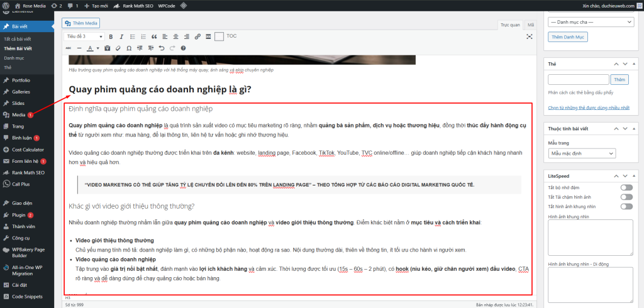The width and height of the screenshot is (644, 308).
Task: Click Thêm Media button
Action: 81,23
